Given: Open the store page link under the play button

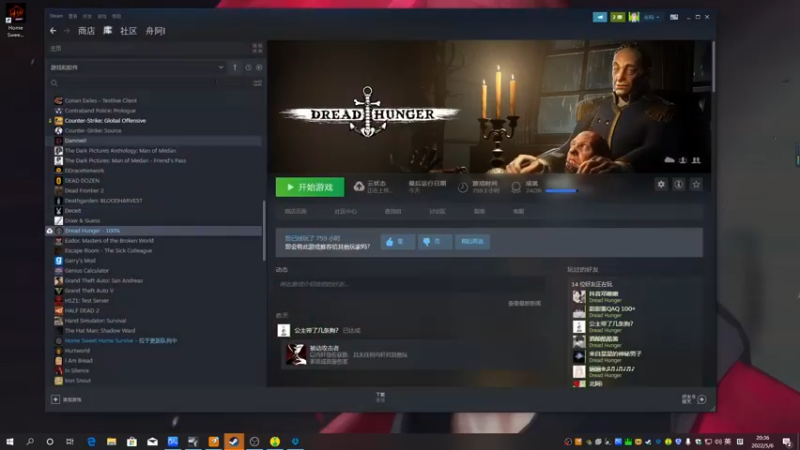Looking at the screenshot, I should (295, 211).
